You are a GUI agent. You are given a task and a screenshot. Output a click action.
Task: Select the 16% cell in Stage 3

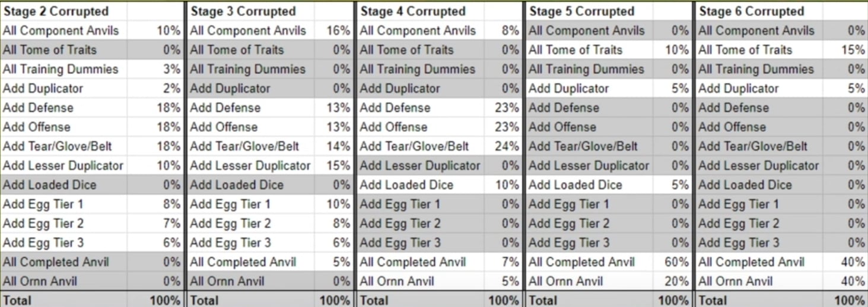[338, 30]
